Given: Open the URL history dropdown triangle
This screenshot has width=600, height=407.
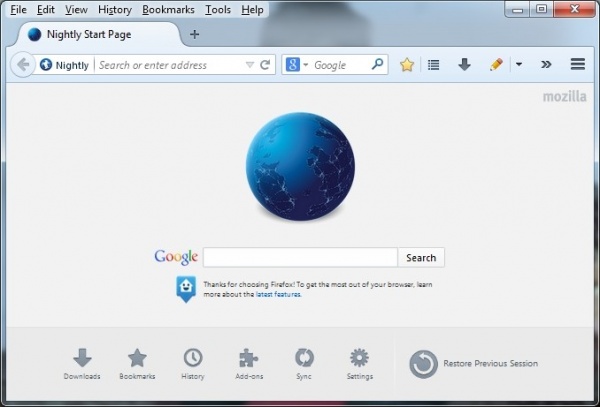Looking at the screenshot, I should tap(249, 65).
